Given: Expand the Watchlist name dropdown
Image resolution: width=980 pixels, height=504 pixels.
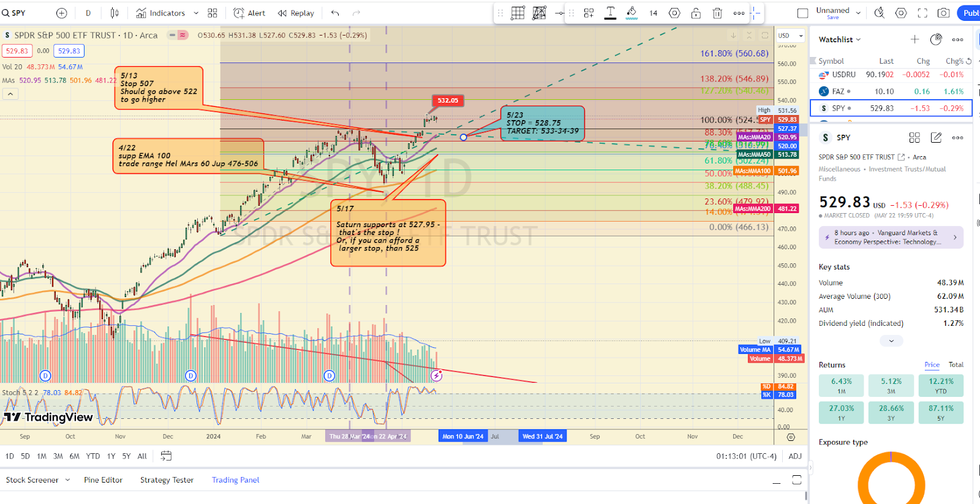Looking at the screenshot, I should [x=840, y=39].
